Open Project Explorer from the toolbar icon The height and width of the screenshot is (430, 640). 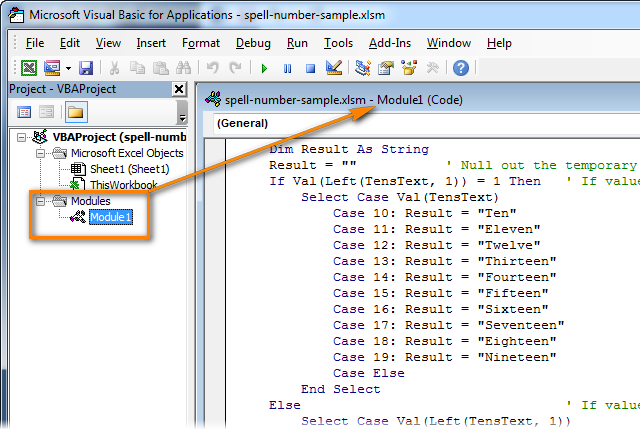point(364,68)
